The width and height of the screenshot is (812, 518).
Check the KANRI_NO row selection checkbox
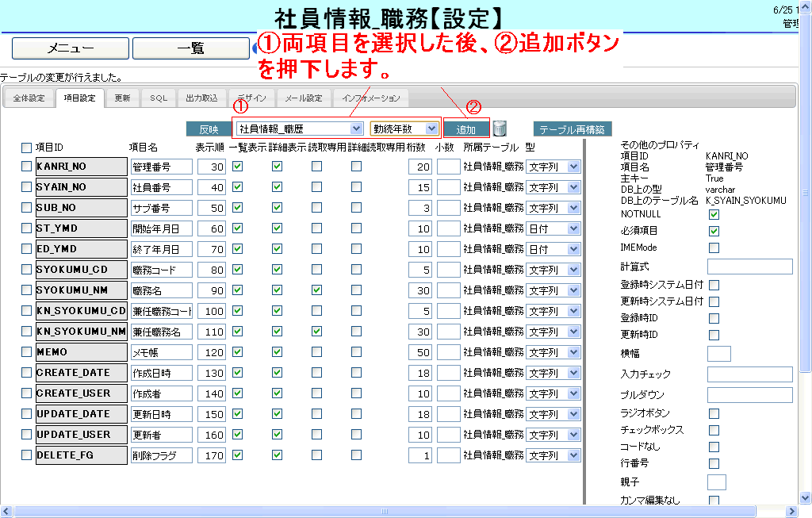26,167
